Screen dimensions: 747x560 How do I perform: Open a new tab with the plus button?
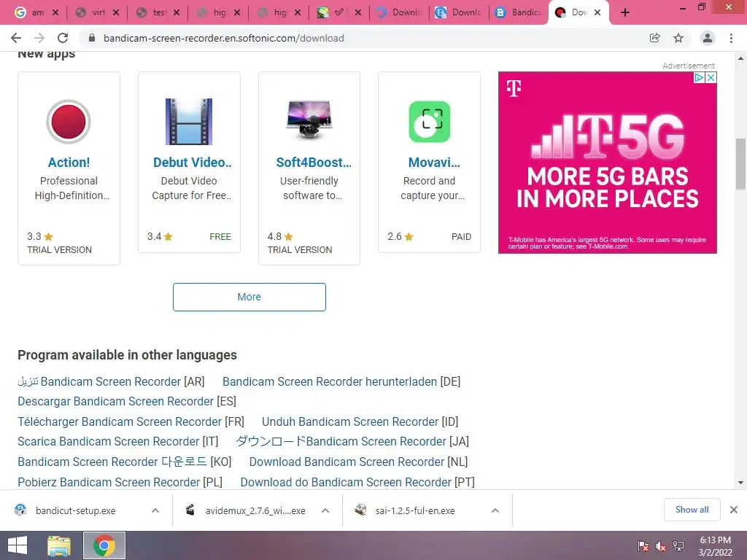pyautogui.click(x=625, y=12)
